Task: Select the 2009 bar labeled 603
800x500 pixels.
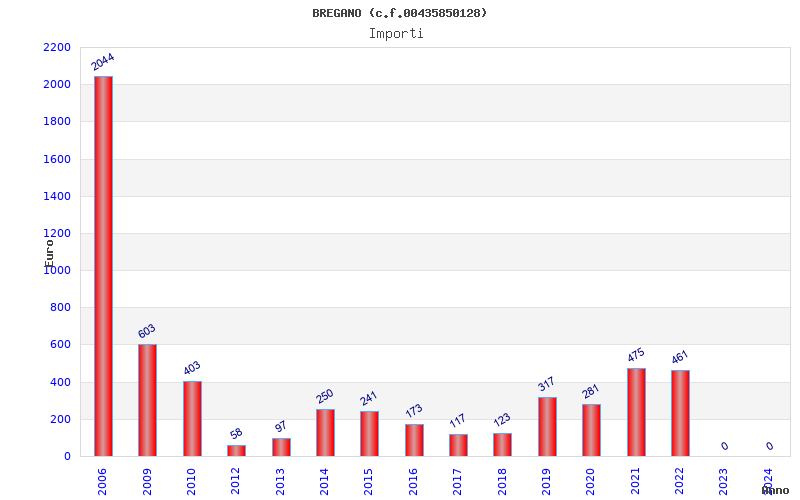Action: click(x=147, y=400)
